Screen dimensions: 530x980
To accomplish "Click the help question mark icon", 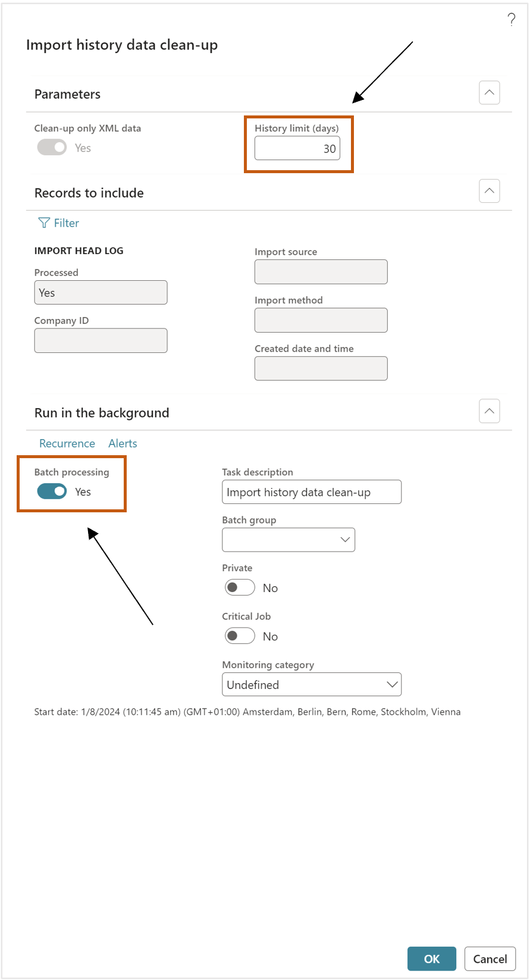I will (512, 20).
